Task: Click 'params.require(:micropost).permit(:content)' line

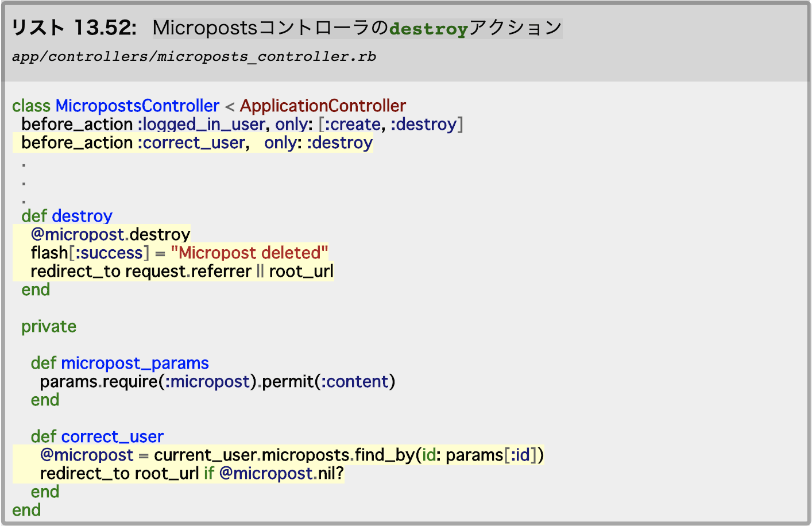Action: [x=218, y=381]
